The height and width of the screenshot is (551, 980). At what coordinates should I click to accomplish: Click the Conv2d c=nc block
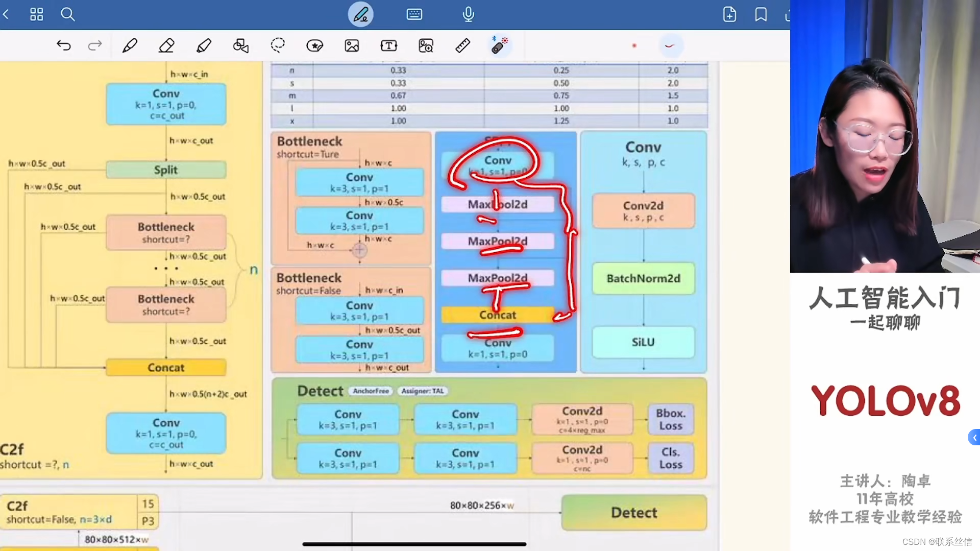point(582,458)
